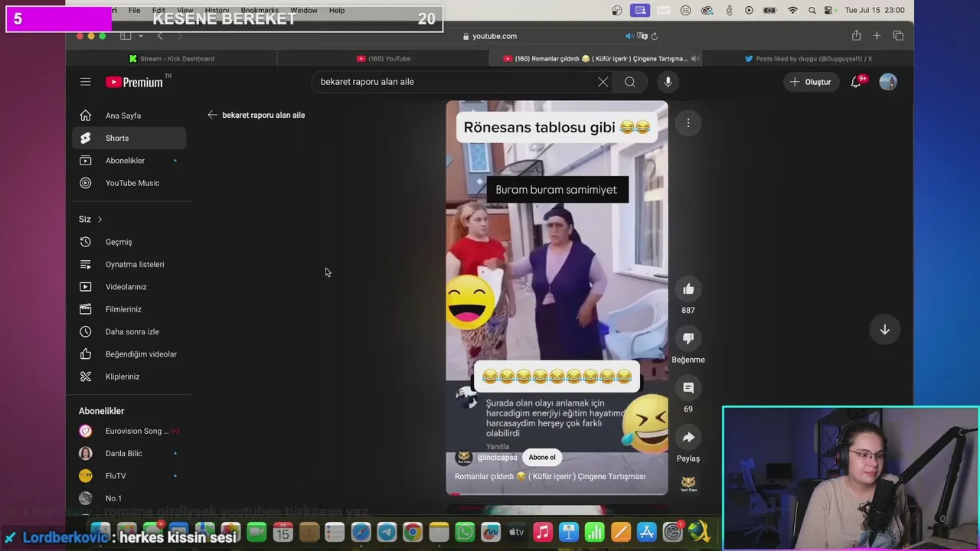This screenshot has width=980, height=551.
Task: Open Music app from the Dock
Action: 543,532
